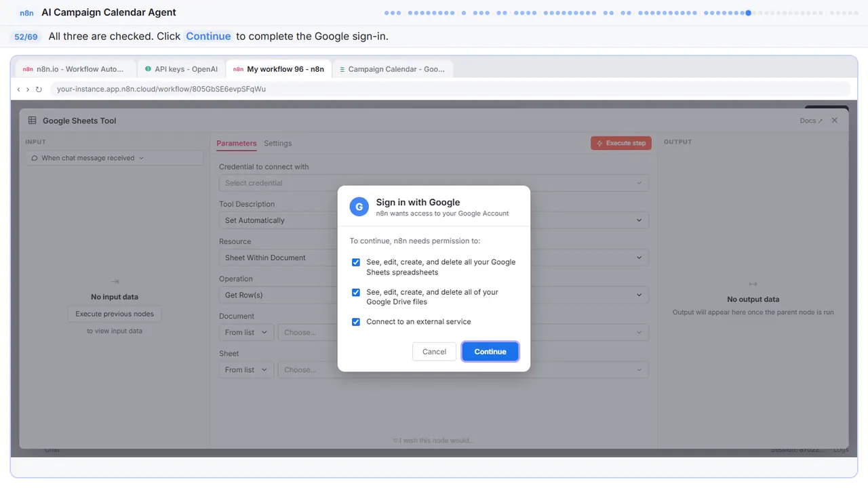The width and height of the screenshot is (868, 488).
Task: Uncheck Google Sheets spreadsheets permission checkbox
Action: (356, 262)
